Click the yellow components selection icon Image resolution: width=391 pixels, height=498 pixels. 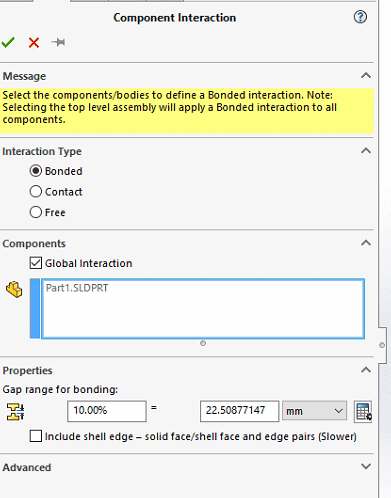[14, 289]
